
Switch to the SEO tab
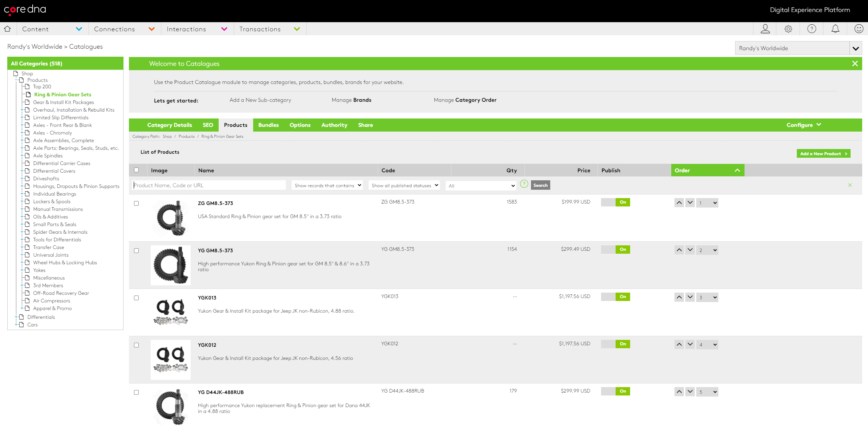click(208, 125)
